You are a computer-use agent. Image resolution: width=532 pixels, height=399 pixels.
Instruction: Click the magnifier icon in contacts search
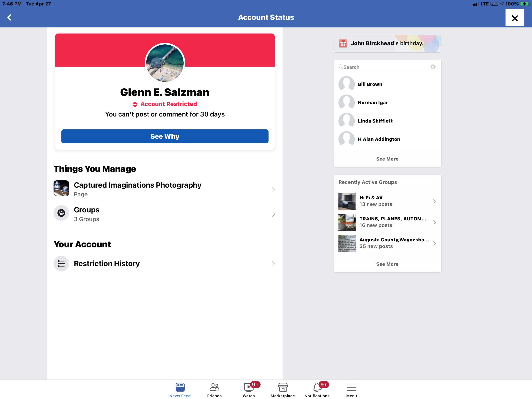[341, 67]
